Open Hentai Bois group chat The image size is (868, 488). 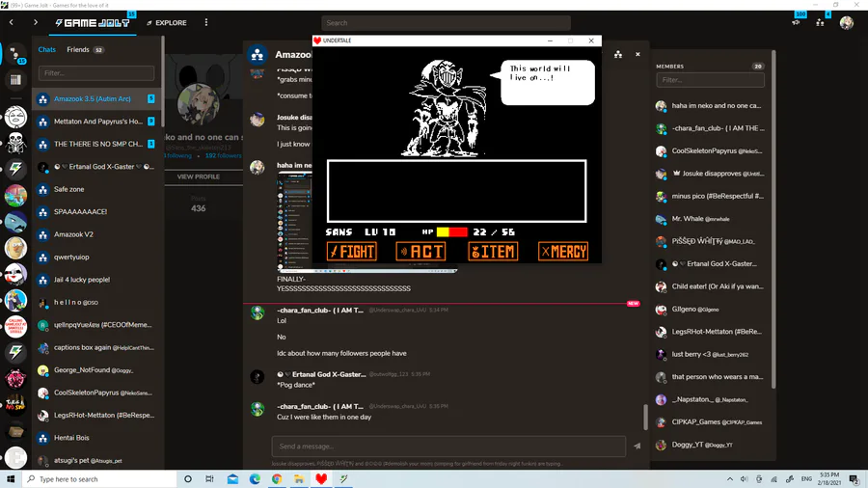[x=96, y=438]
